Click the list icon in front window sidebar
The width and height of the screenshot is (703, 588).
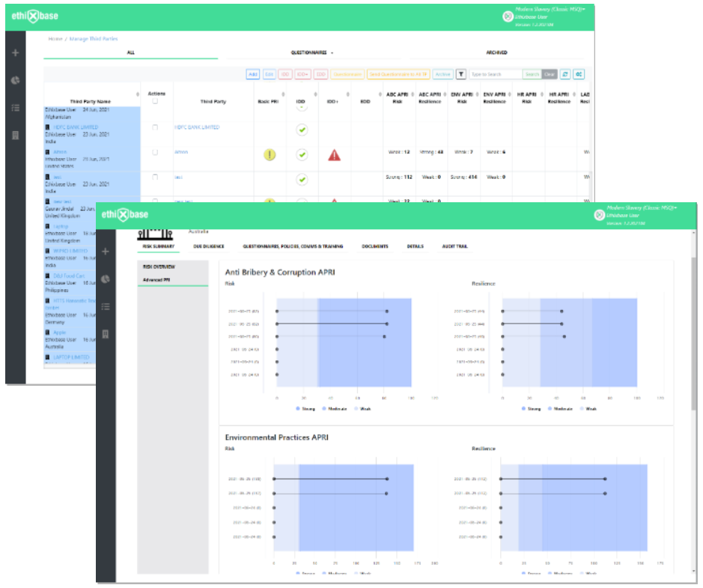tap(106, 307)
